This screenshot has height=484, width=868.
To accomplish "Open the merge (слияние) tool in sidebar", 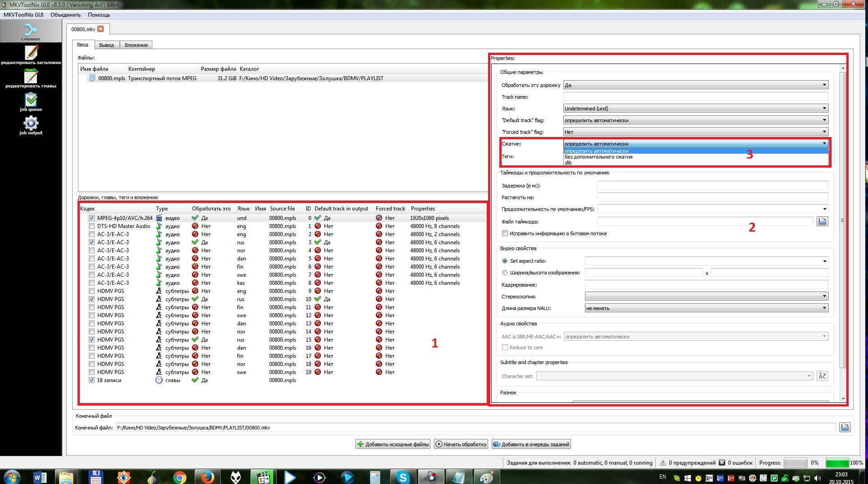I will pyautogui.click(x=31, y=32).
